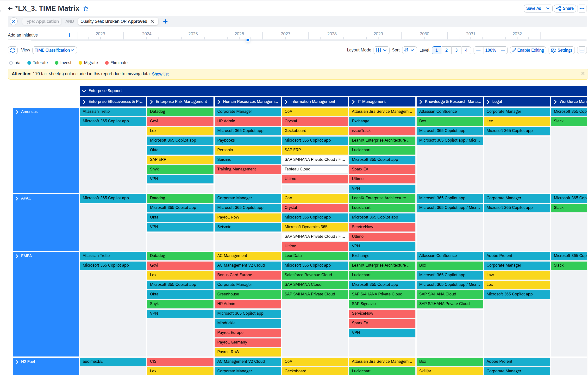Open Training Management application tile
Screen dimensions: 588x375
pyautogui.click(x=248, y=169)
